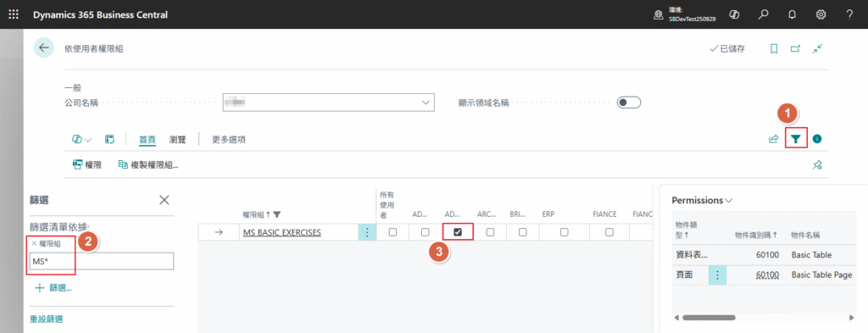Bookmark this page icon
868x333 pixels.
point(774,48)
